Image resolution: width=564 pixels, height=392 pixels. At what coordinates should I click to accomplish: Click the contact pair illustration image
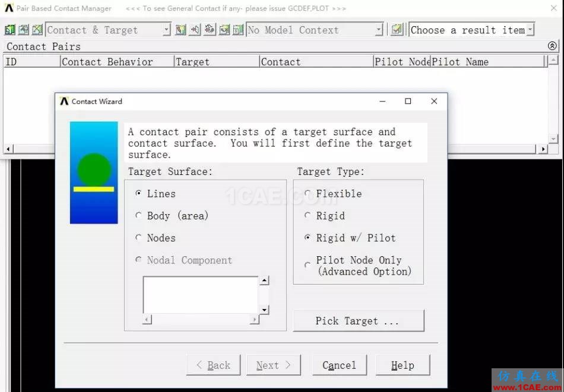pos(94,173)
